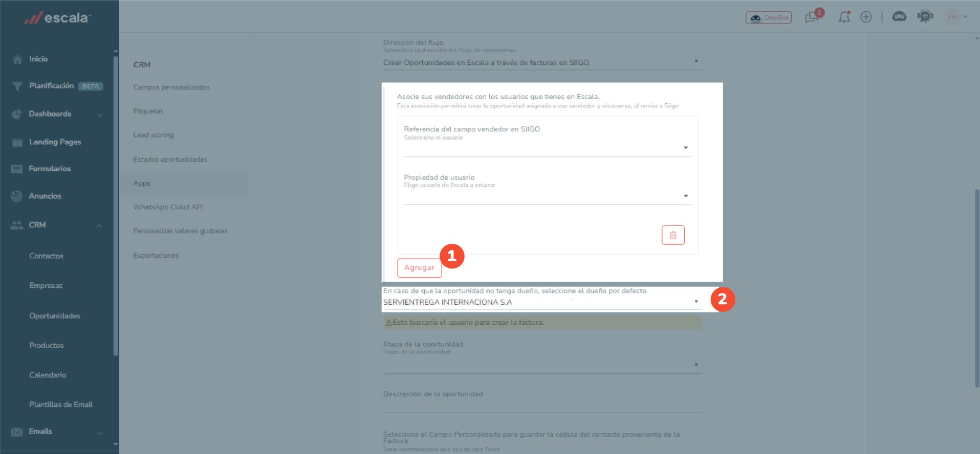The height and width of the screenshot is (454, 980).
Task: Delete the vendor association with trash icon
Action: pyautogui.click(x=673, y=235)
